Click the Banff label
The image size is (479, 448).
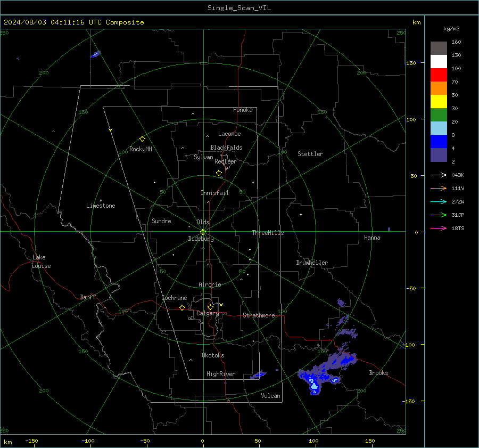(88, 297)
